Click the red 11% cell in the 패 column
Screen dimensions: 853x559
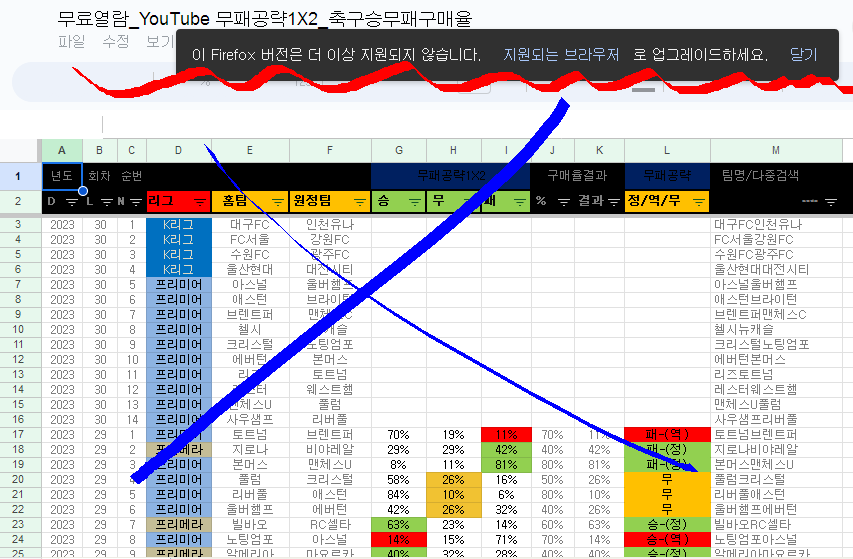point(506,434)
